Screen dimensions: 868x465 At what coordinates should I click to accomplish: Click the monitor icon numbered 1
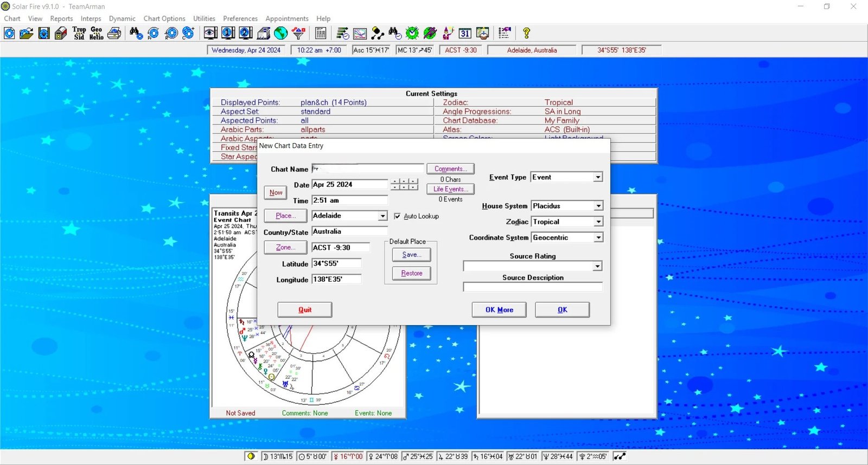tap(228, 34)
